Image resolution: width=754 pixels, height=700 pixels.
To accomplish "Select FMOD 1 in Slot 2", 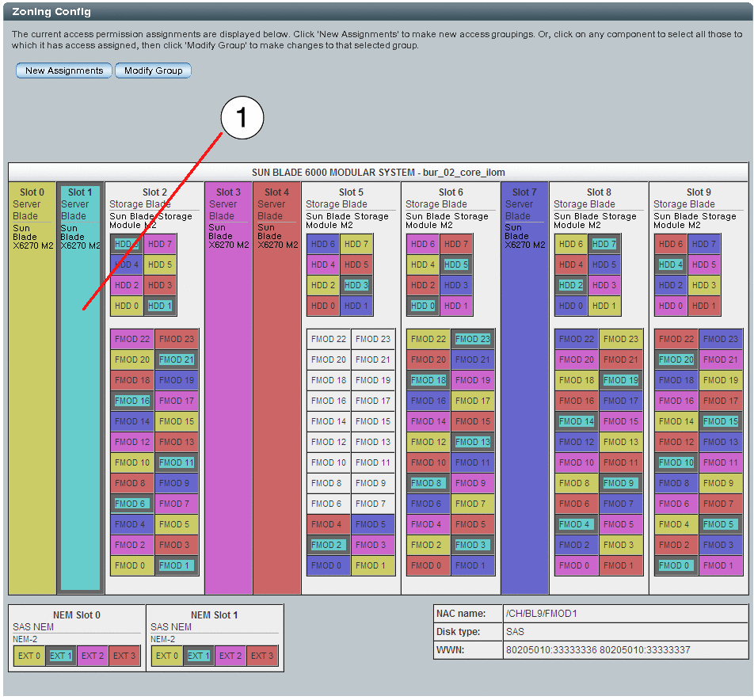I will [x=177, y=565].
